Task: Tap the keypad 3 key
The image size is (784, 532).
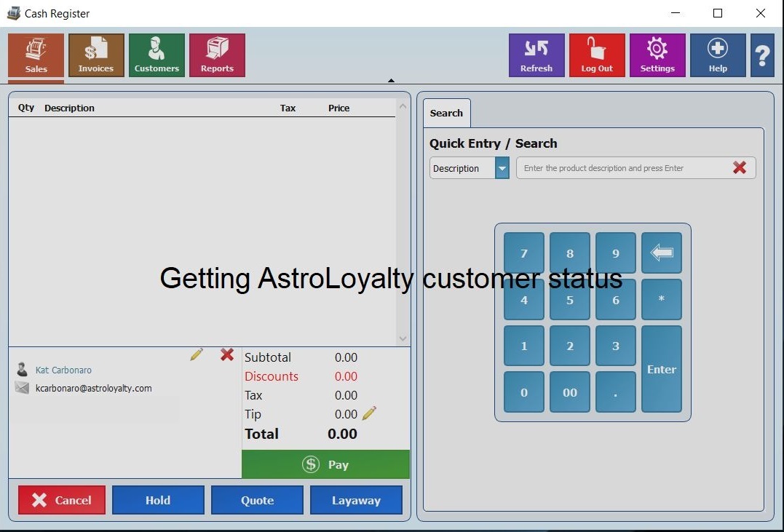Action: coord(616,346)
